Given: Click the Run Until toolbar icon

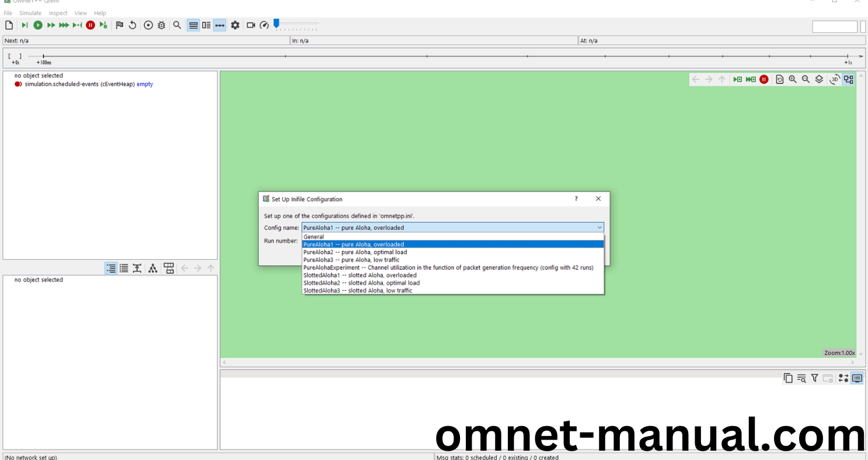Looking at the screenshot, I should (77, 25).
